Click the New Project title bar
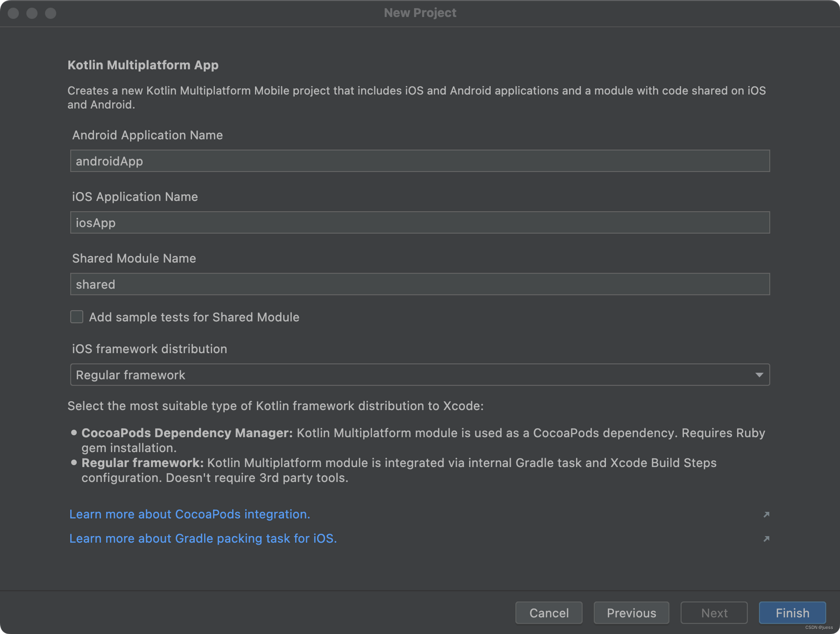840x634 pixels. coord(420,13)
